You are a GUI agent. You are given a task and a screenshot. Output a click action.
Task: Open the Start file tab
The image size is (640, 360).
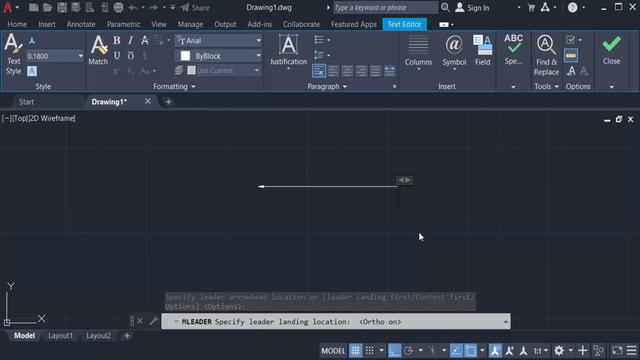[27, 102]
